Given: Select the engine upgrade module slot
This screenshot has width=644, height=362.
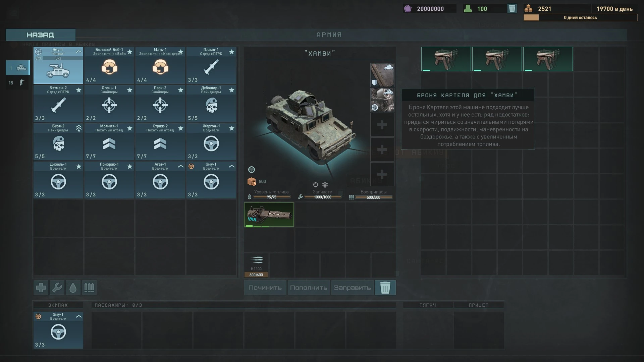Looking at the screenshot, I should tap(382, 100).
